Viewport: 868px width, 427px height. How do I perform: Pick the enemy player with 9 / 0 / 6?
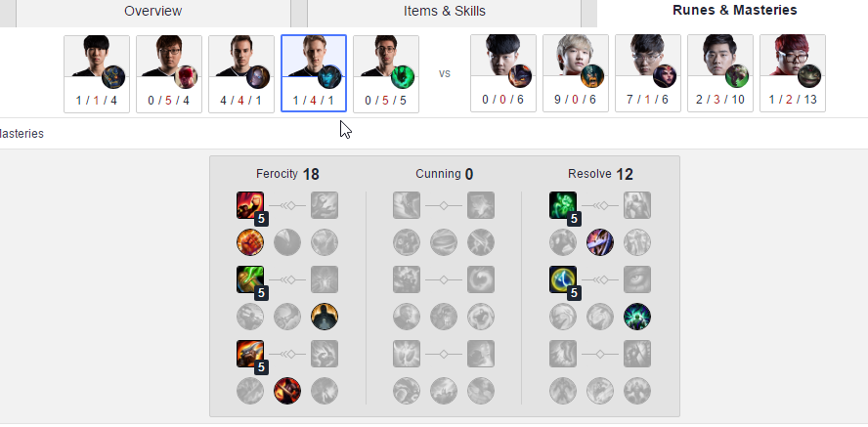pos(576,73)
